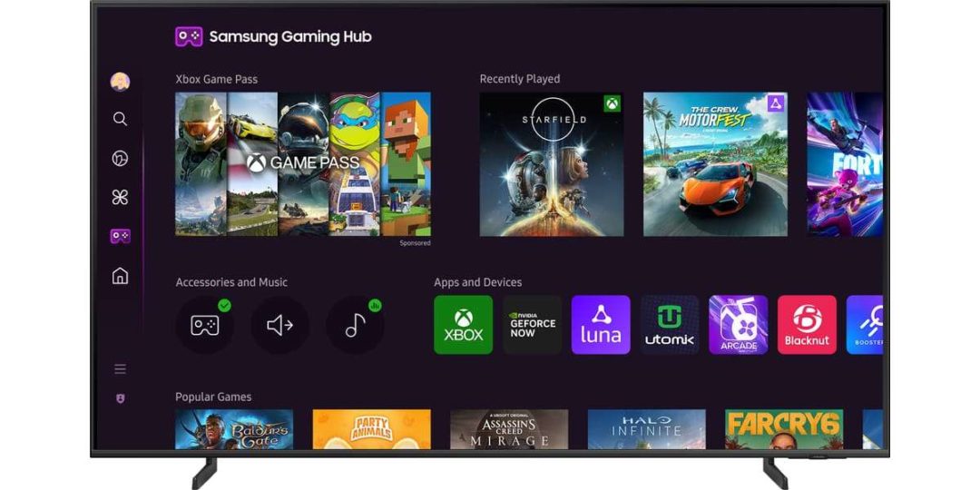Open the user profile avatar
Image resolution: width=980 pixels, height=490 pixels.
point(120,82)
